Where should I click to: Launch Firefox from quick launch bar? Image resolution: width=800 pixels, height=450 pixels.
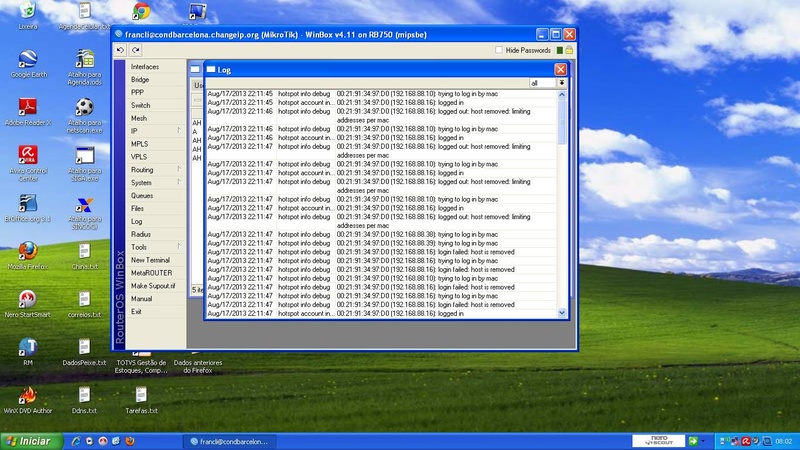130,441
